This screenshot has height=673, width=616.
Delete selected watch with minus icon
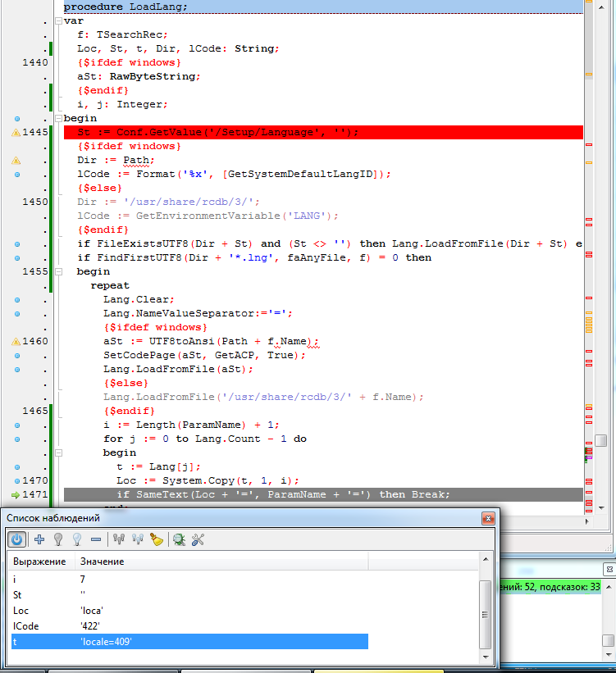[96, 539]
